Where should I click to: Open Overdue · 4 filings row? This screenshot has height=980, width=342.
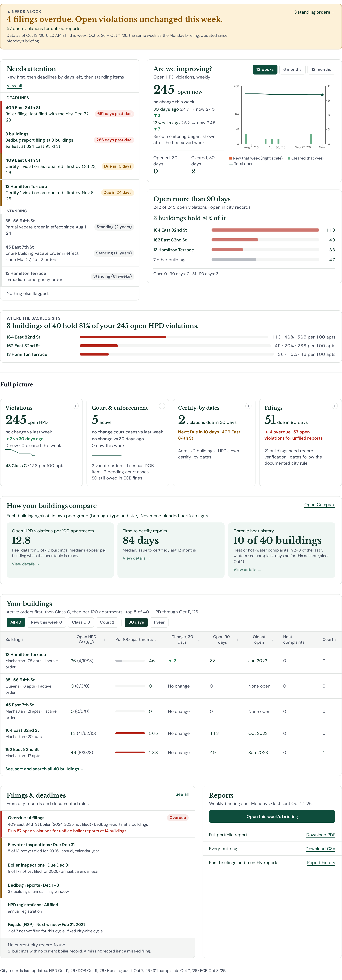[98, 824]
